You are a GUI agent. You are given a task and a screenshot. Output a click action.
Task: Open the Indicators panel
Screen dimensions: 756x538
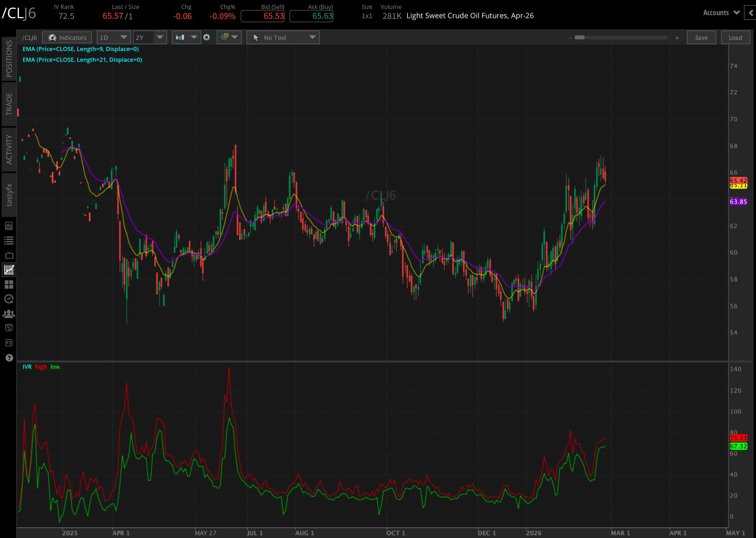tap(67, 37)
